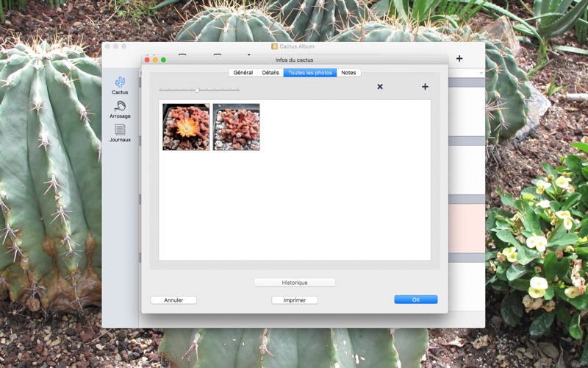The height and width of the screenshot is (368, 588).
Task: Select the cactus photo without flower
Action: pos(236,127)
